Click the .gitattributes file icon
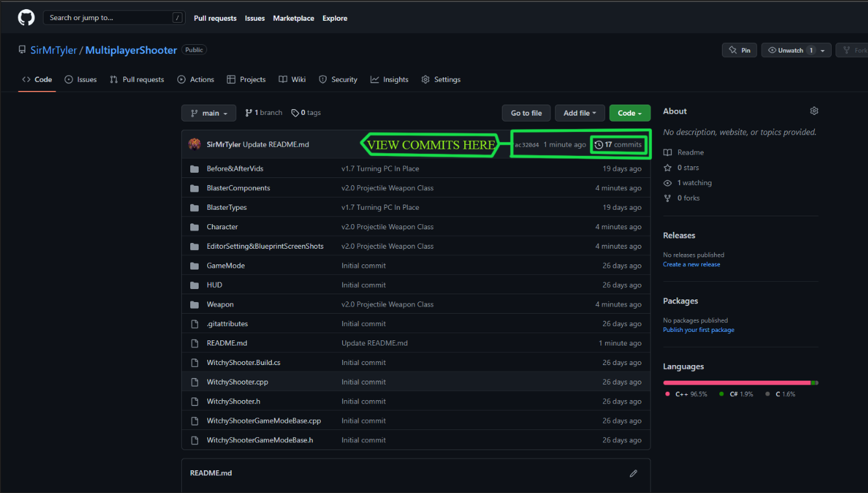The height and width of the screenshot is (493, 868). (194, 324)
